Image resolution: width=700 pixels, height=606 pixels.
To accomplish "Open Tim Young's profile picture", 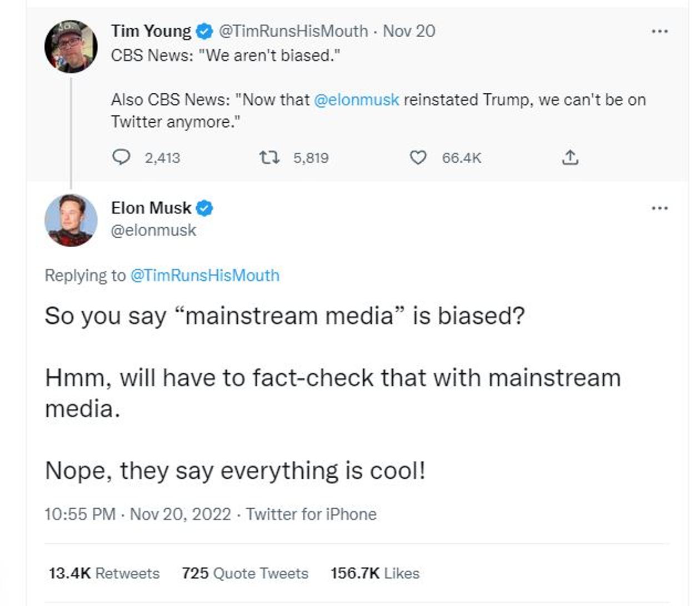I will point(72,46).
